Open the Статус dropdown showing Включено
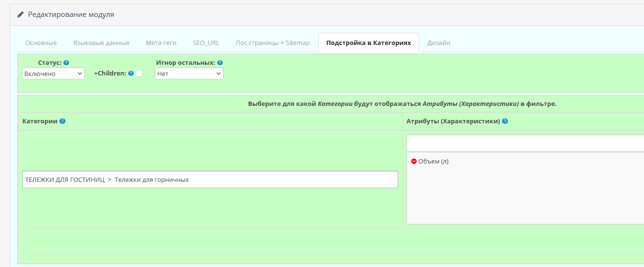This screenshot has width=644, height=267. click(53, 74)
